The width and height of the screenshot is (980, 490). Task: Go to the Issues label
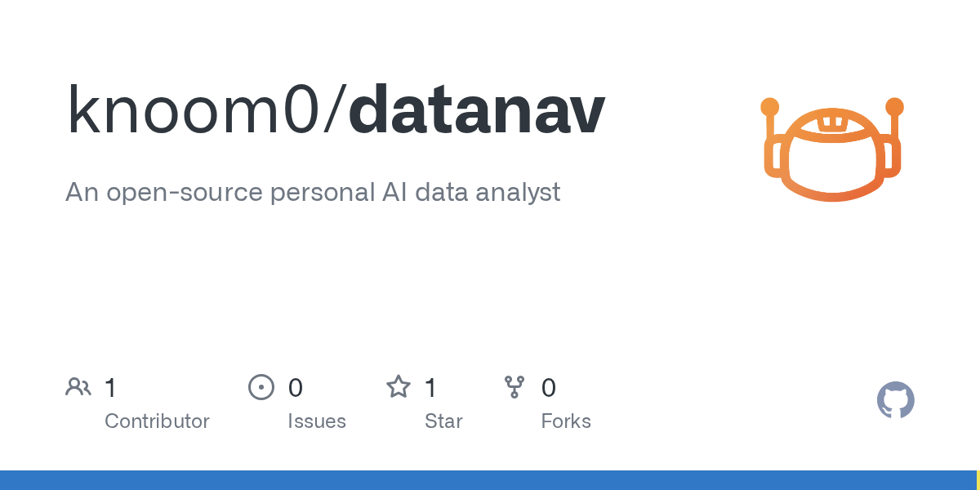[317, 421]
